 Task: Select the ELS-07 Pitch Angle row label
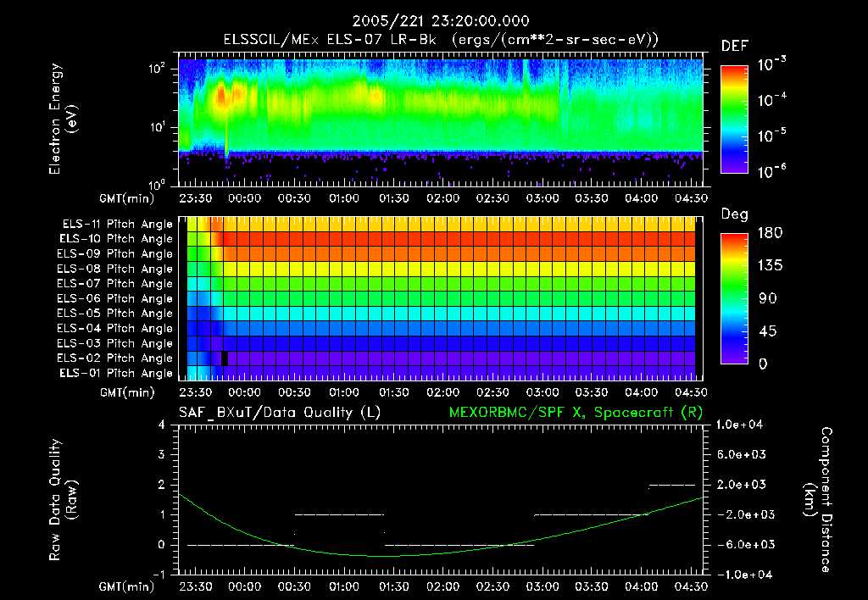click(x=114, y=283)
